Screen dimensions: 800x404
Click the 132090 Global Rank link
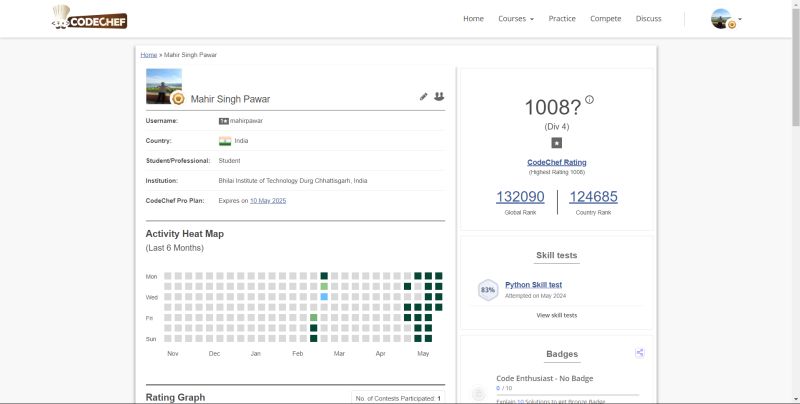(520, 197)
